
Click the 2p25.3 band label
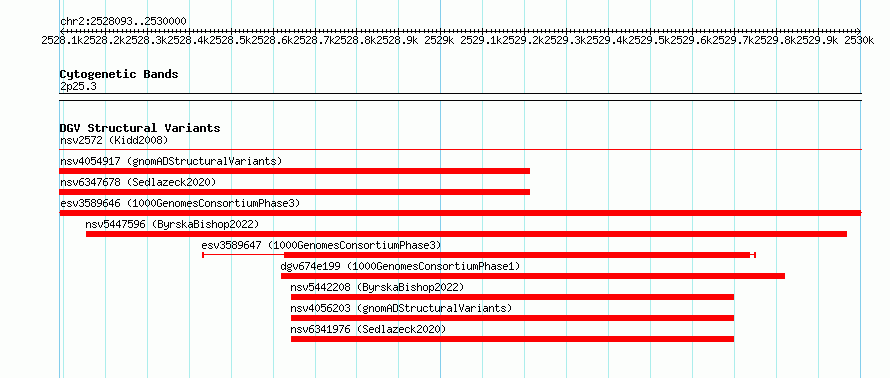pyautogui.click(x=78, y=86)
